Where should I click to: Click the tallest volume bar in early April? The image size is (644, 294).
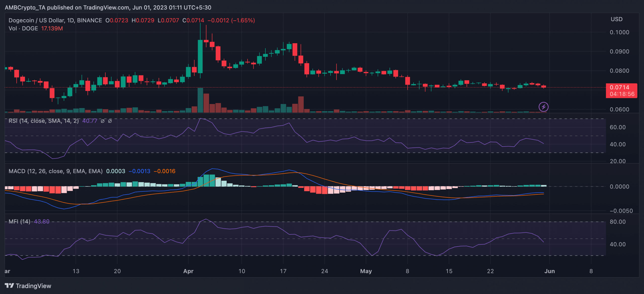tap(200, 100)
